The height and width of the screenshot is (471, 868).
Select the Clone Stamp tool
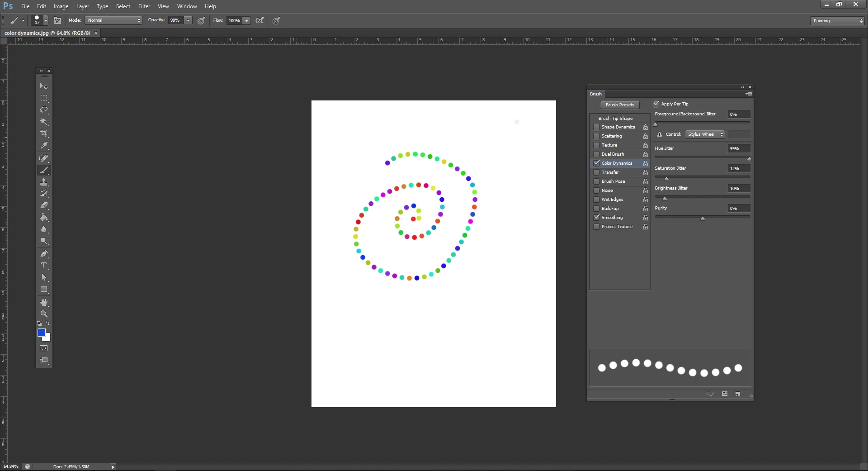click(44, 182)
